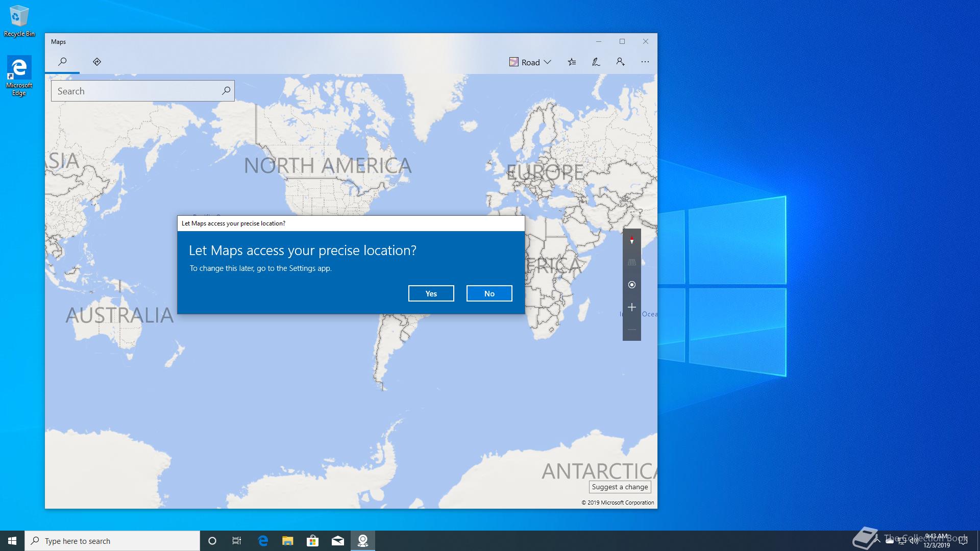The width and height of the screenshot is (980, 551).
Task: Open the See more ellipsis menu
Action: pyautogui.click(x=645, y=62)
